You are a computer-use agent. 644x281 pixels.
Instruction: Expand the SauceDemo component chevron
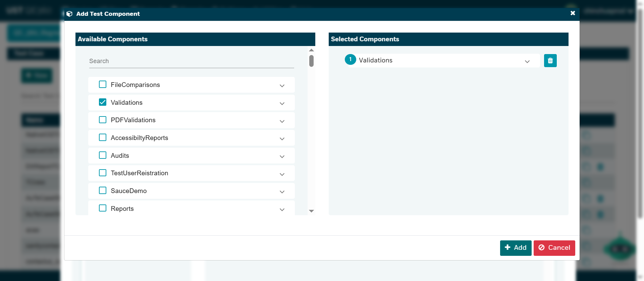click(282, 192)
